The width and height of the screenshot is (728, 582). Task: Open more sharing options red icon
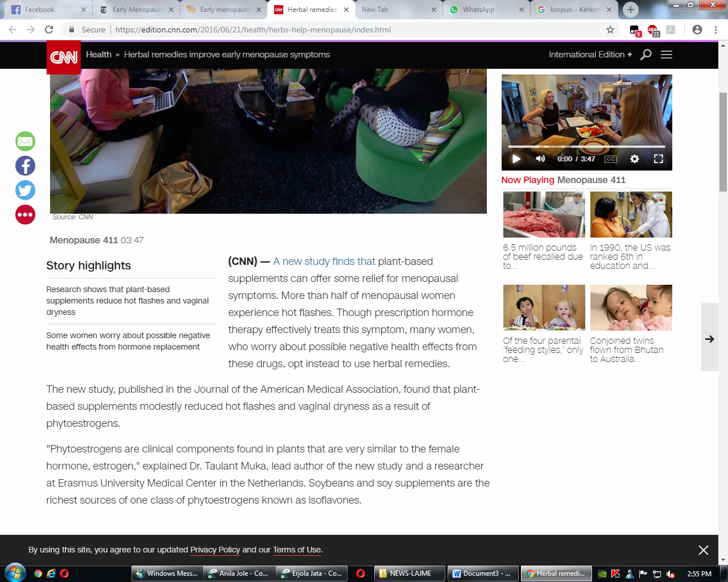coord(25,215)
